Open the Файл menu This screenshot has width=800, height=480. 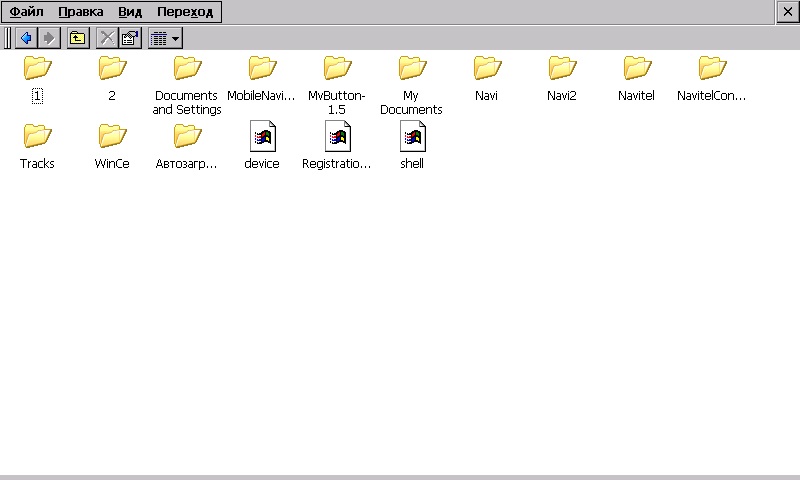click(27, 12)
